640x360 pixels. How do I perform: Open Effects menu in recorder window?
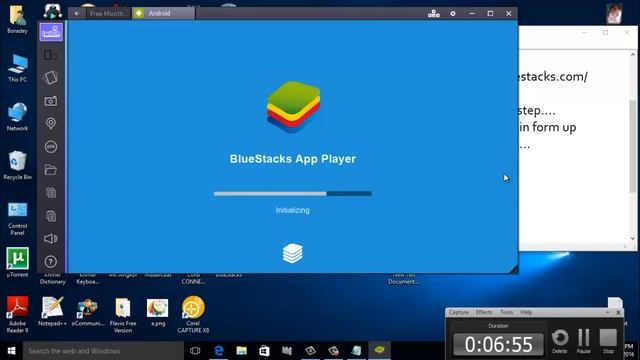pos(484,312)
